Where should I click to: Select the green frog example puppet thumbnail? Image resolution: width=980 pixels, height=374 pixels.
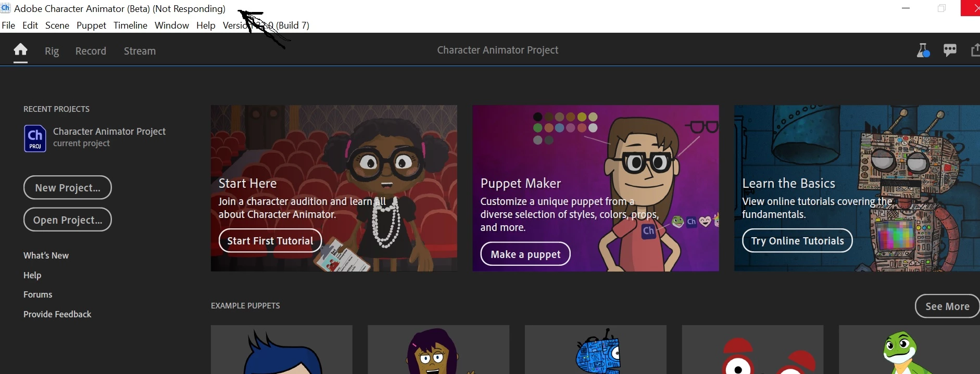tap(909, 350)
